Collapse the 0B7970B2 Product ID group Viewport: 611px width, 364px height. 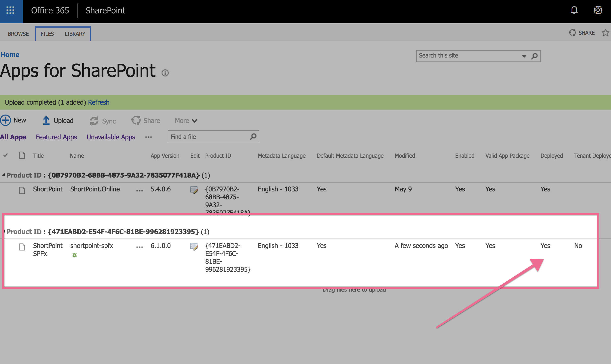[3, 175]
